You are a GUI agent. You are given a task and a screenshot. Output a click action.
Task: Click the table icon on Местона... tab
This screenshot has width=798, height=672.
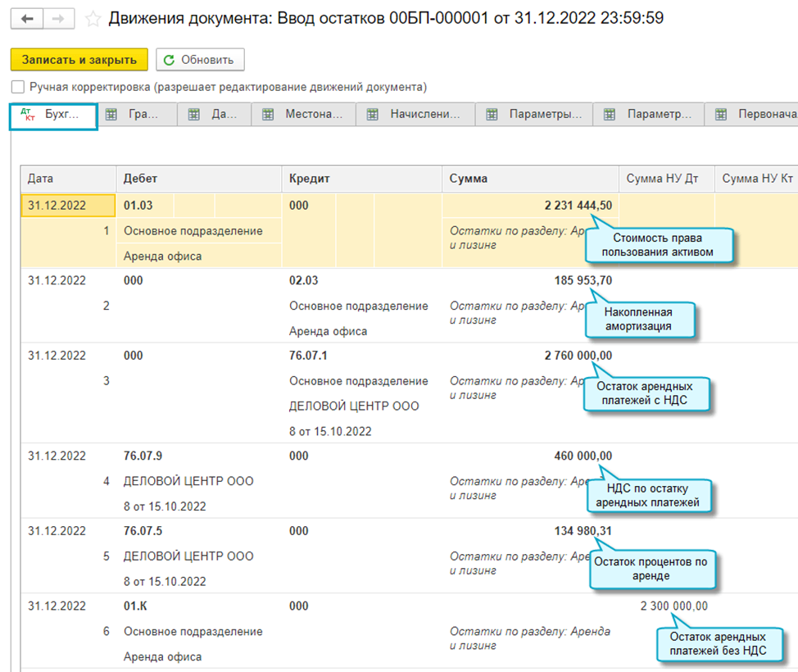point(268,116)
